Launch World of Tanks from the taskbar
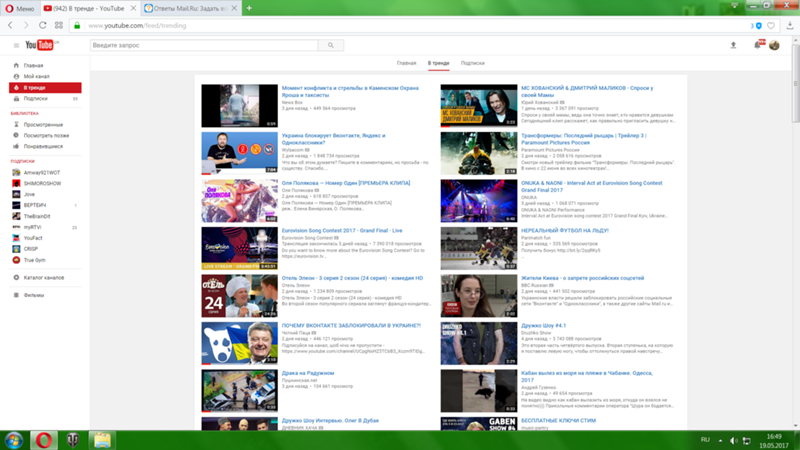Viewport: 800px width, 450px height. pos(72,440)
